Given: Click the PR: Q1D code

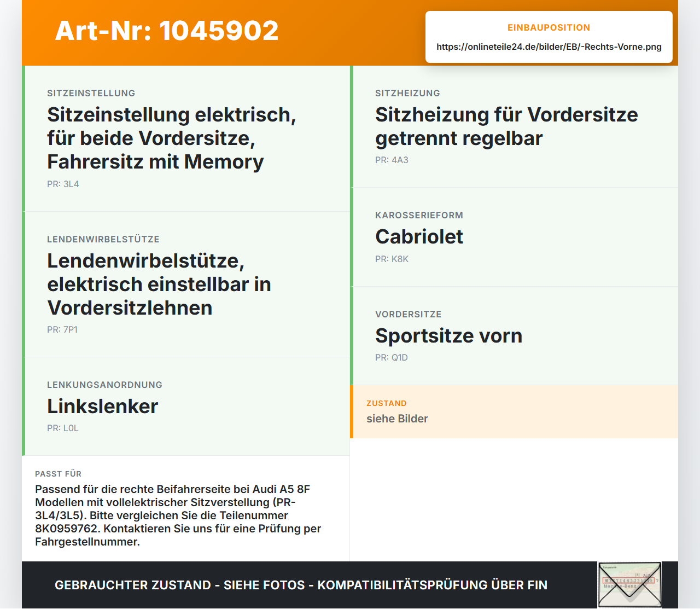Looking at the screenshot, I should (x=392, y=357).
